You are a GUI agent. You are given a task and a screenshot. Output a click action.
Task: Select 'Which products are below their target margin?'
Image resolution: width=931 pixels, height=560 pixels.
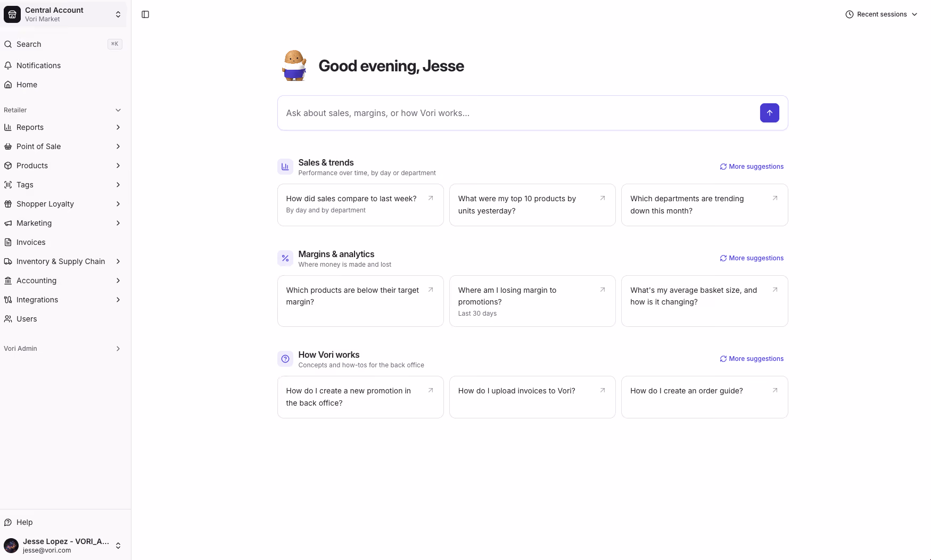click(360, 301)
